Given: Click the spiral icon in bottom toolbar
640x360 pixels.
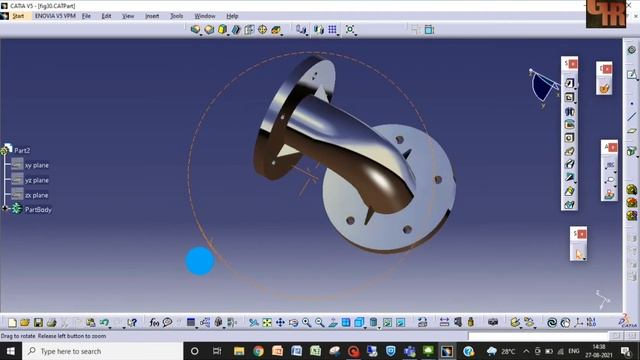Looking at the screenshot, I should (552, 323).
